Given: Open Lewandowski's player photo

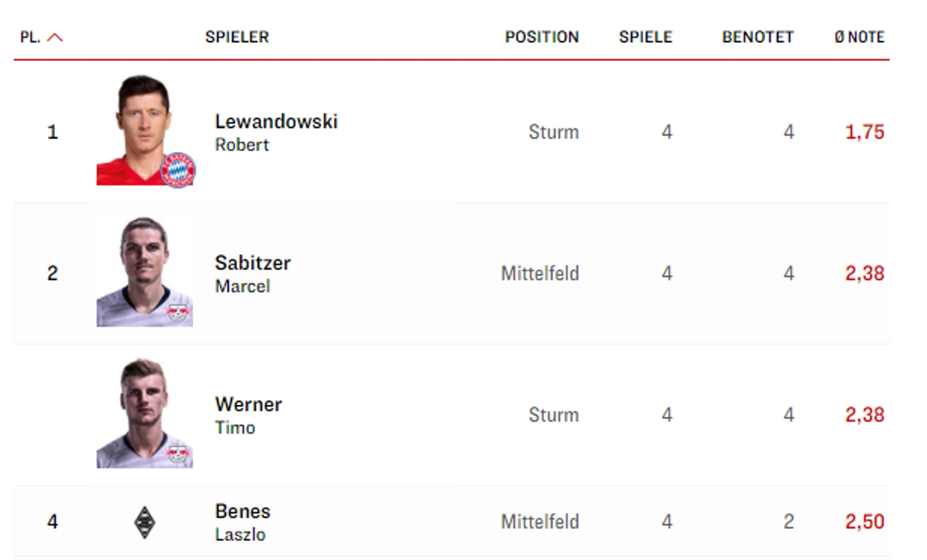Looking at the screenshot, I should point(145,130).
